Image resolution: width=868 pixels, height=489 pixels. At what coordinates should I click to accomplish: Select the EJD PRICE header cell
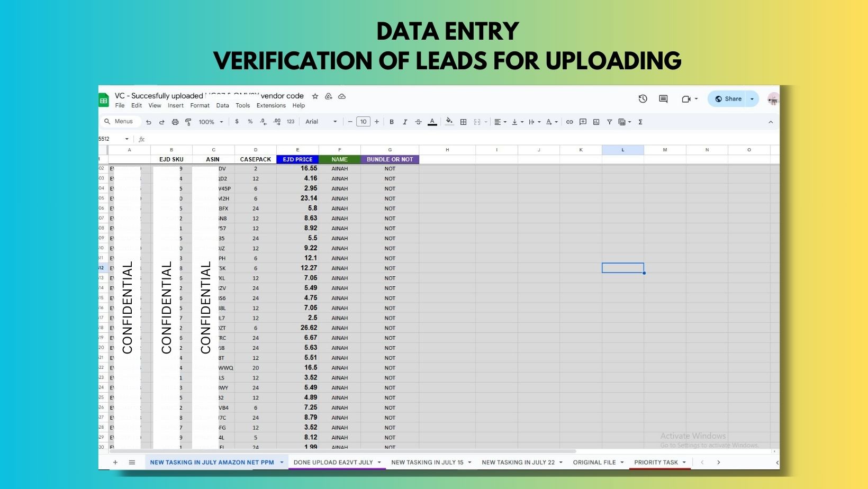pyautogui.click(x=297, y=159)
